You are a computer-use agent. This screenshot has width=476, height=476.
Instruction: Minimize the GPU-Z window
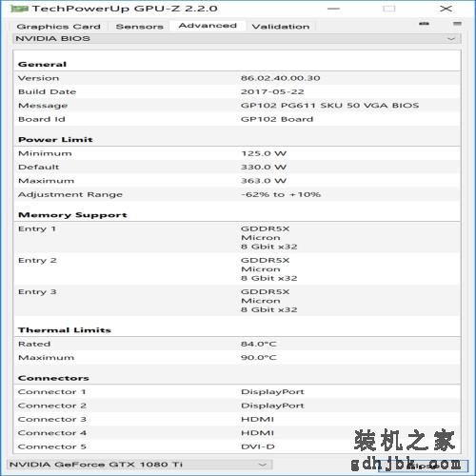pyautogui.click(x=333, y=9)
